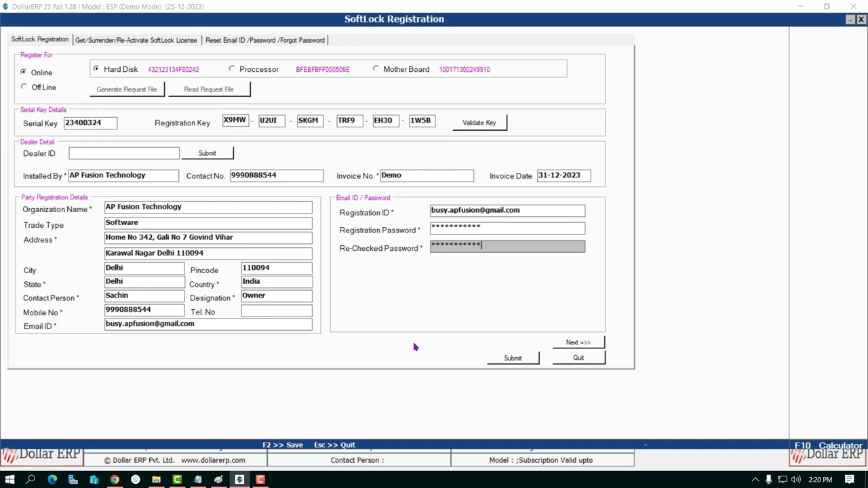Focus the Registration Password field
This screenshot has width=868, height=488.
[x=507, y=228]
